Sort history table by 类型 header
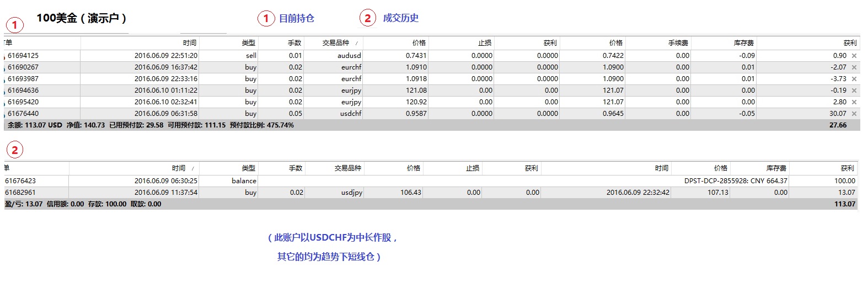This screenshot has height=282, width=868. pyautogui.click(x=249, y=168)
